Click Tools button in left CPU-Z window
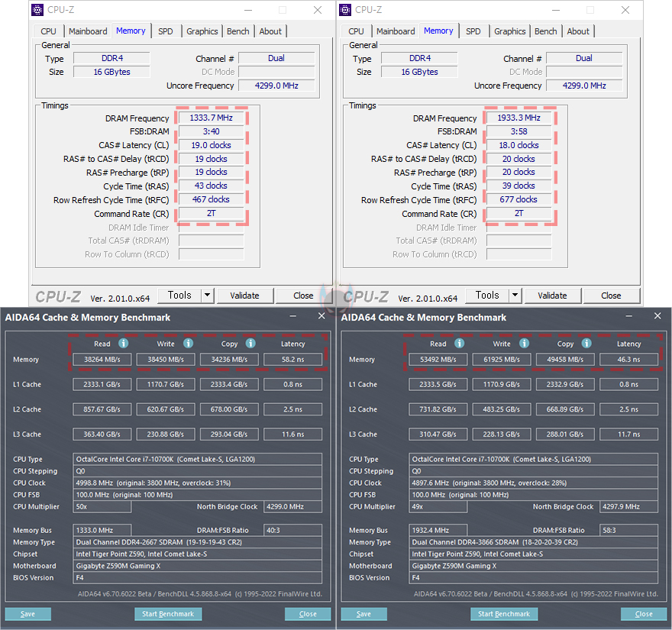This screenshot has height=630, width=672. coord(179,296)
